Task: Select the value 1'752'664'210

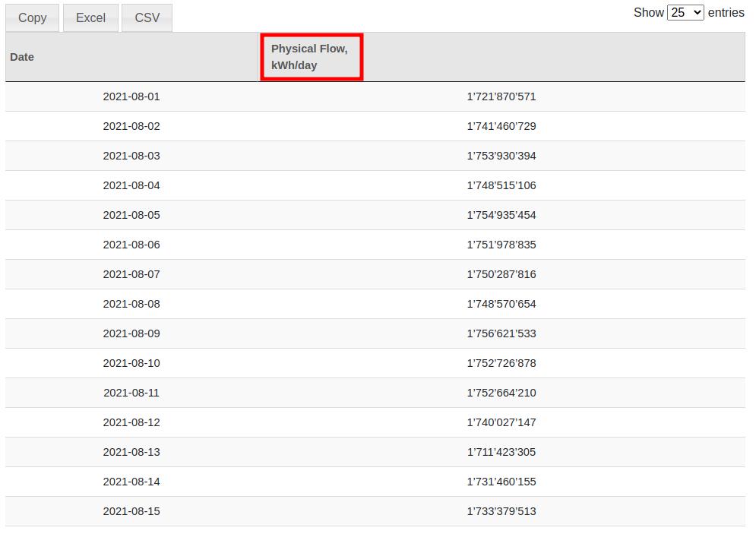Action: tap(501, 393)
